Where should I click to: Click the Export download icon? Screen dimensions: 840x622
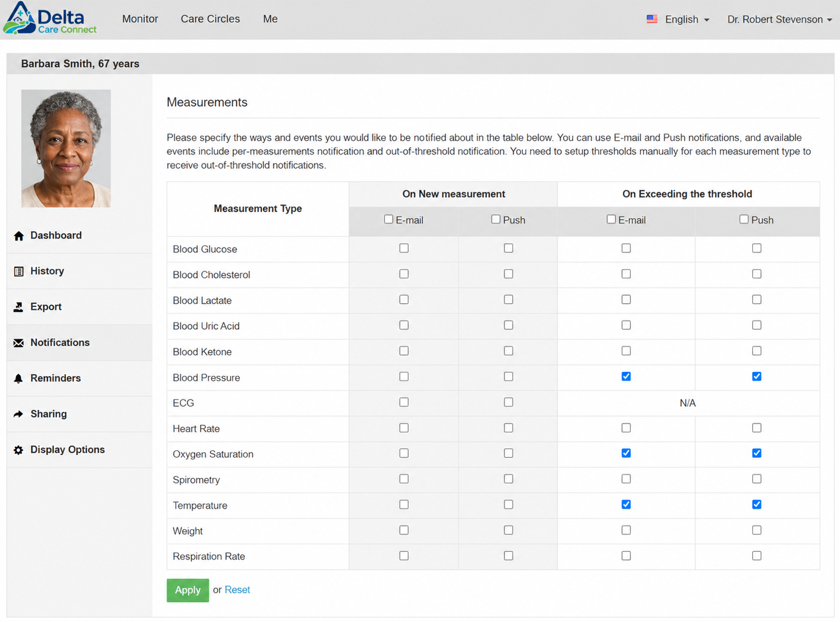pyautogui.click(x=19, y=307)
